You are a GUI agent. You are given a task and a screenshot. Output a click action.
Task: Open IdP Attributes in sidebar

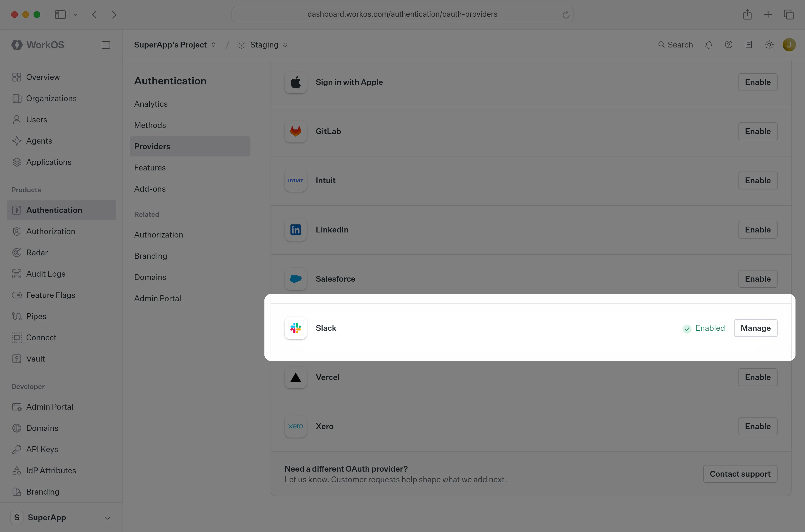click(x=61, y=471)
